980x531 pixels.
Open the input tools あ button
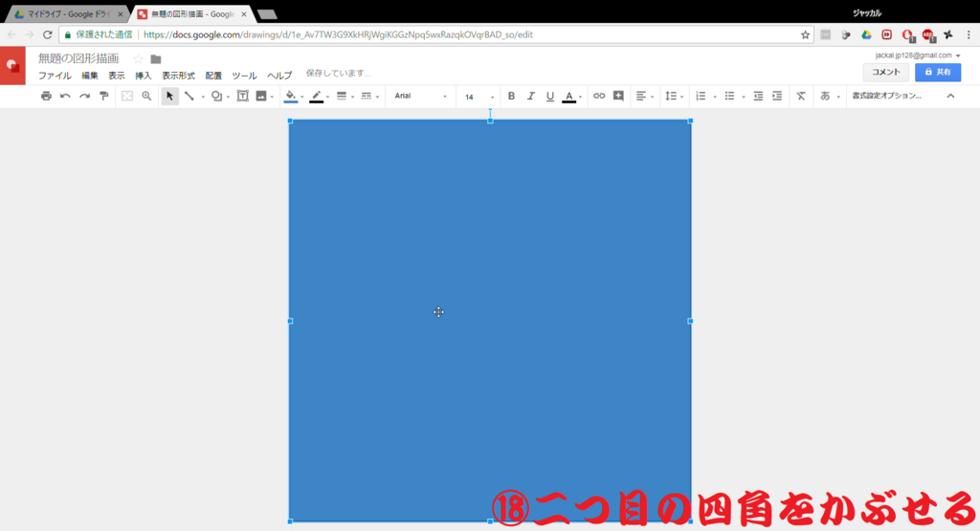coord(825,97)
